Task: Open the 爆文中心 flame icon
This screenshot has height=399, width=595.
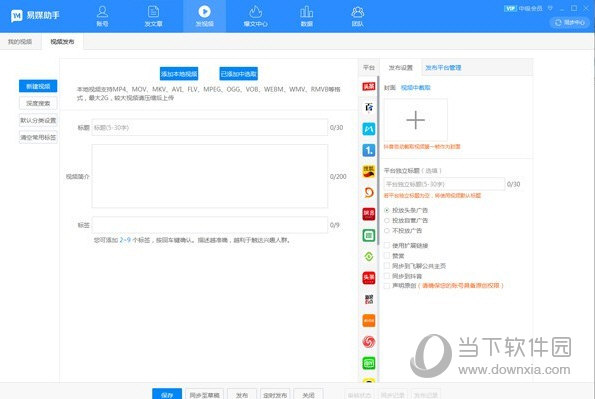Action: click(x=255, y=16)
